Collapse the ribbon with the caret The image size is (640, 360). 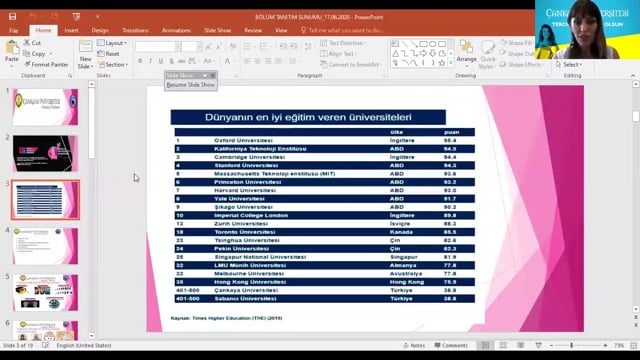tap(633, 76)
